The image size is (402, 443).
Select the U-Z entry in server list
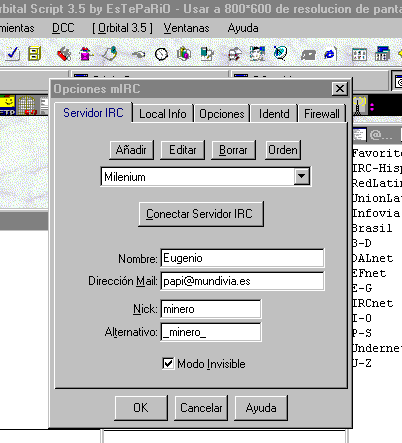(x=362, y=363)
